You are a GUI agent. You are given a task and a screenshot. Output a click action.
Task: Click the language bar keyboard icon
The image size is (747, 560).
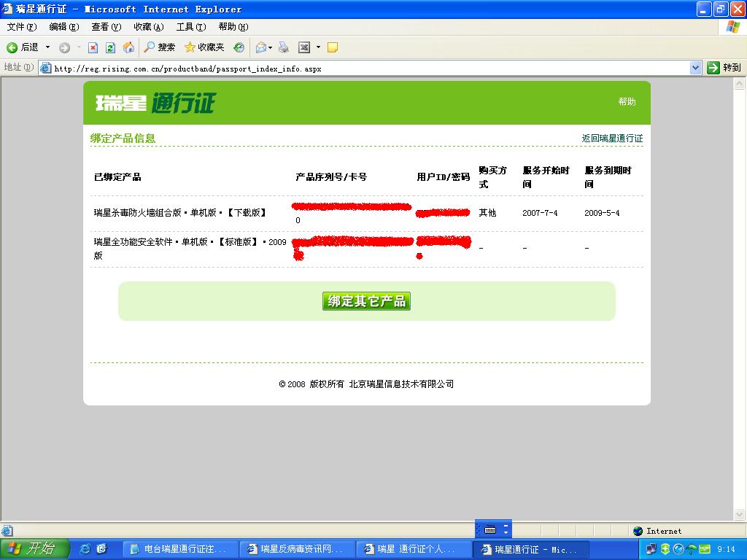pyautogui.click(x=490, y=529)
